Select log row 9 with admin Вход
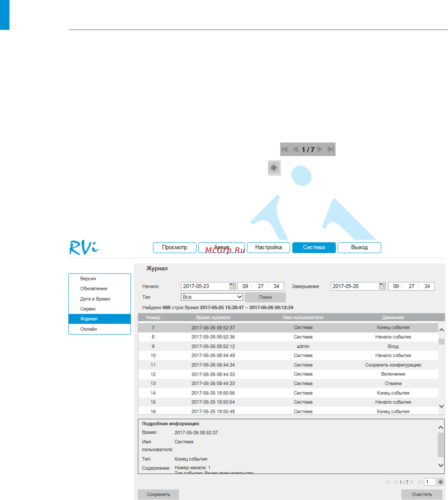 pyautogui.click(x=288, y=346)
